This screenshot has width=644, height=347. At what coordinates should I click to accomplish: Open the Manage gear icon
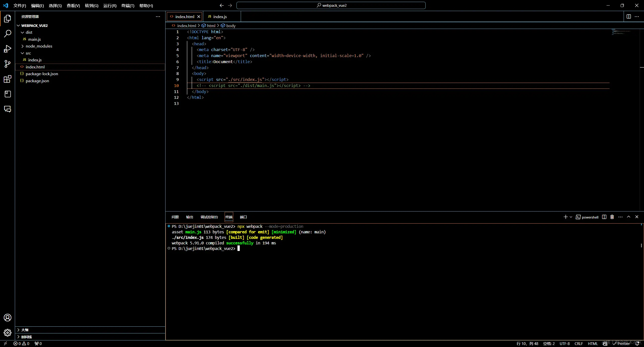(x=8, y=333)
